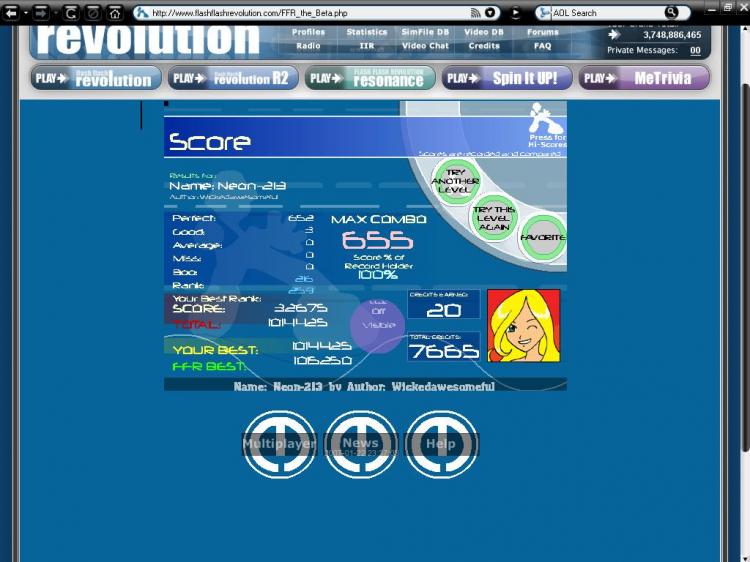Open the Radio menu item

click(308, 46)
